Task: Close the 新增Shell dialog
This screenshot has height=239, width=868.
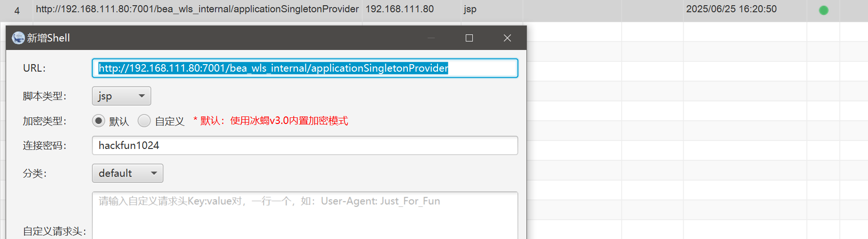Action: click(x=507, y=38)
